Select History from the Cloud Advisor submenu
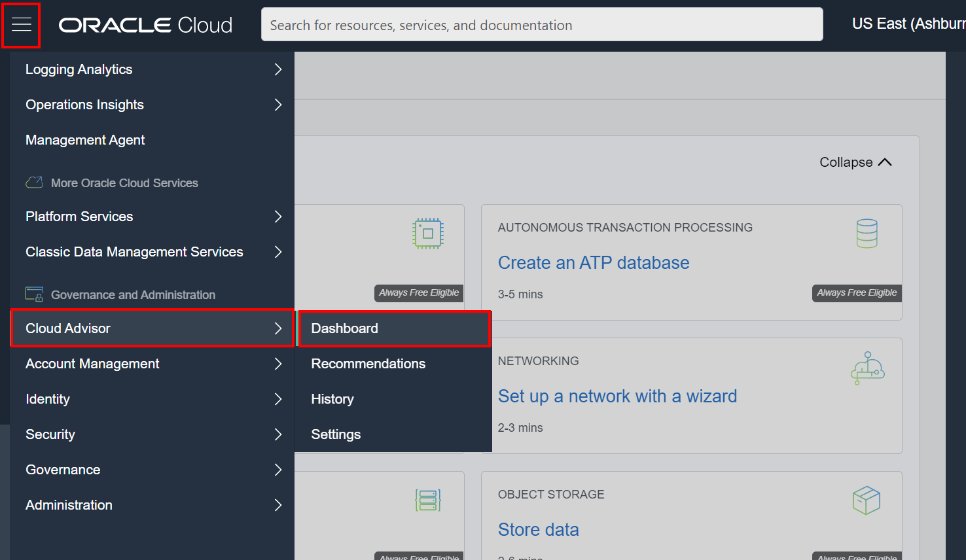This screenshot has width=966, height=560. [x=332, y=399]
